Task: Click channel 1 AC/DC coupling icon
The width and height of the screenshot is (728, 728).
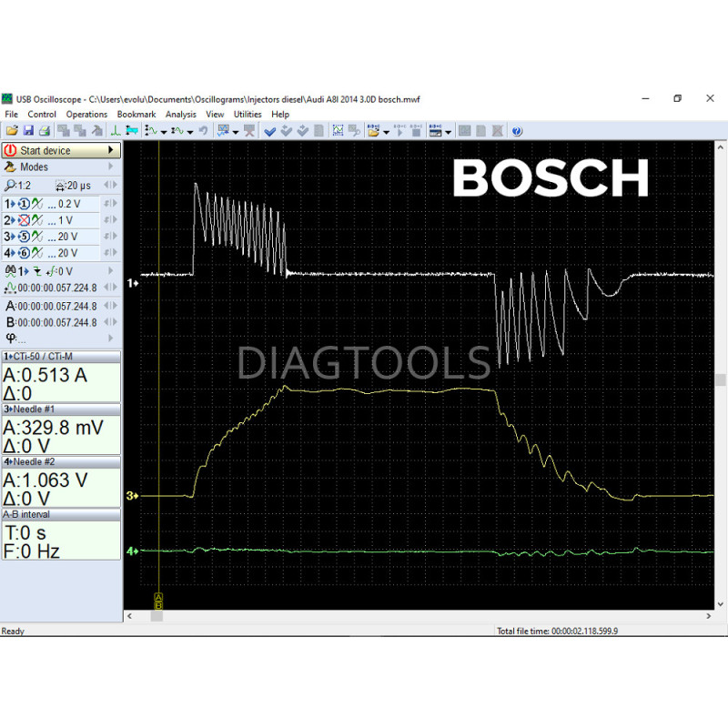Action: tap(37, 204)
